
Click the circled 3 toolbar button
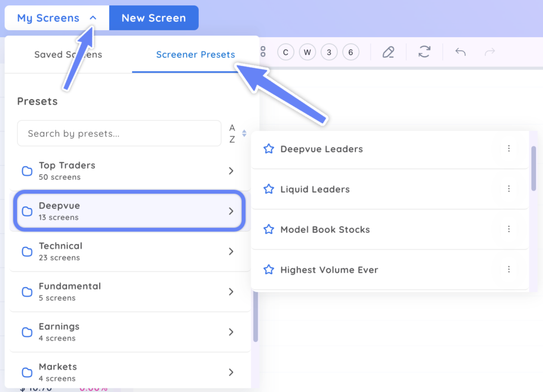pyautogui.click(x=329, y=52)
